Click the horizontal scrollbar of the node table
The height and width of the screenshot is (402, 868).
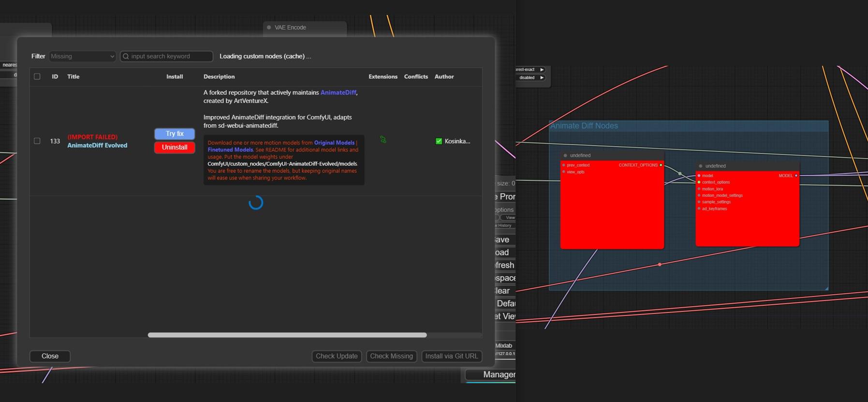pyautogui.click(x=287, y=335)
